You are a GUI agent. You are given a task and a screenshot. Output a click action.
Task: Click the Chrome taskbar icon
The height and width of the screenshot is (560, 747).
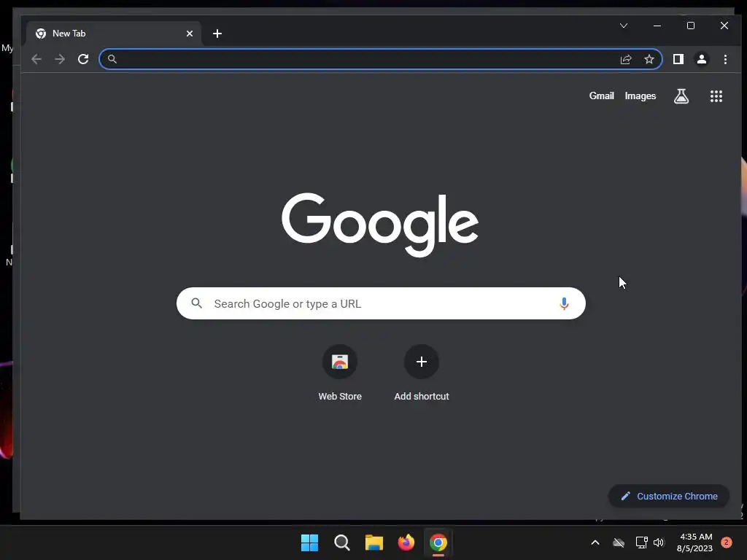(438, 542)
